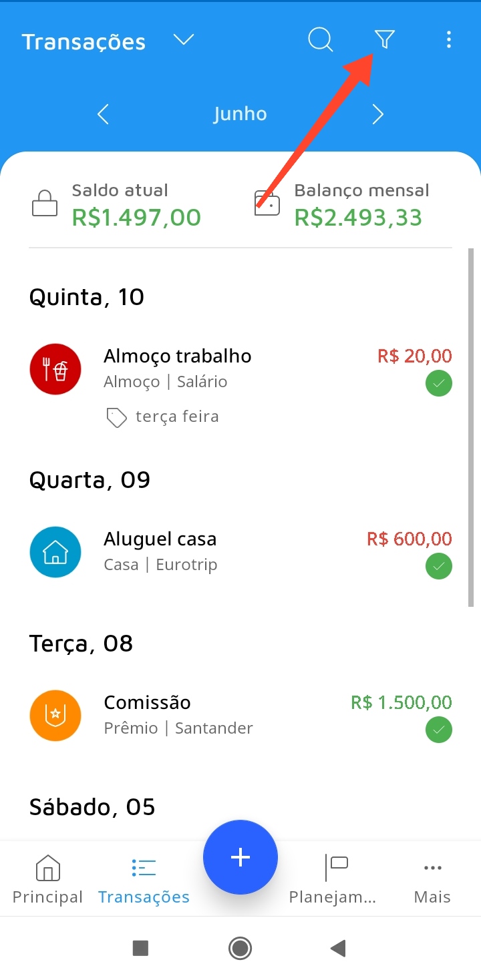
Task: Toggle paid checkmark for Aluguel casa
Action: 439,567
